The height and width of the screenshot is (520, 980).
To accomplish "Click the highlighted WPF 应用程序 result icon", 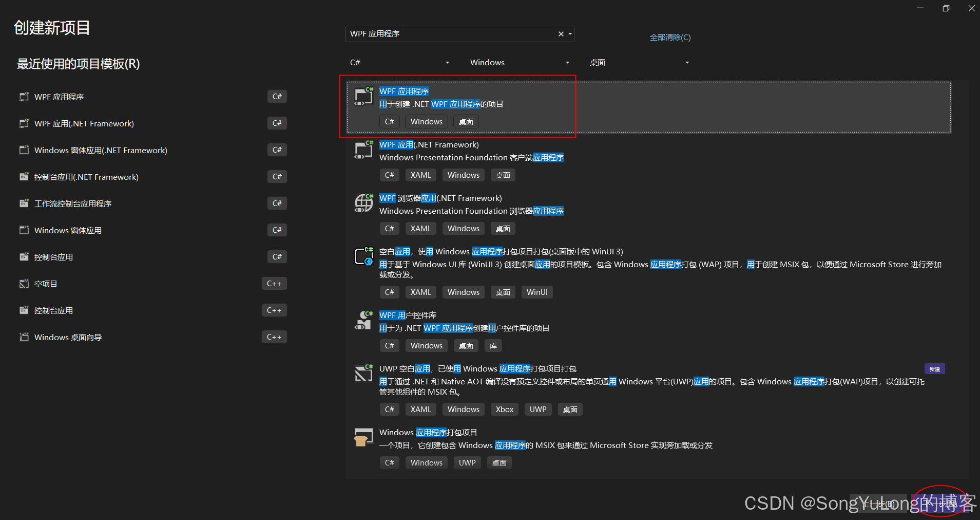I will [x=364, y=97].
